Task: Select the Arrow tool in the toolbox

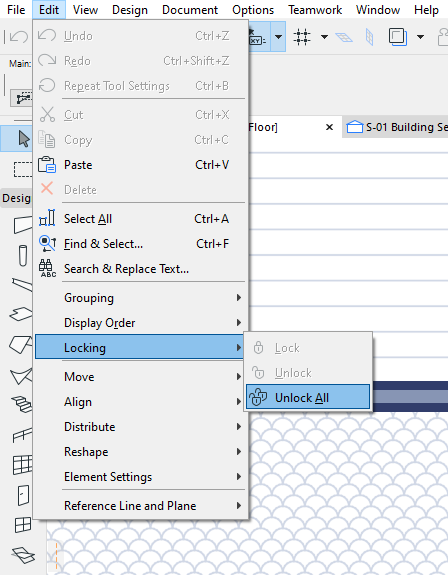Action: pos(23,139)
